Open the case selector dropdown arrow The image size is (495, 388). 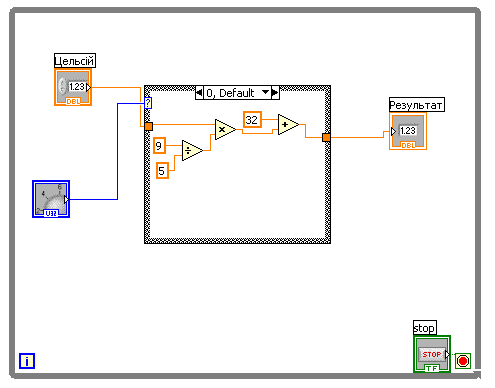click(265, 92)
